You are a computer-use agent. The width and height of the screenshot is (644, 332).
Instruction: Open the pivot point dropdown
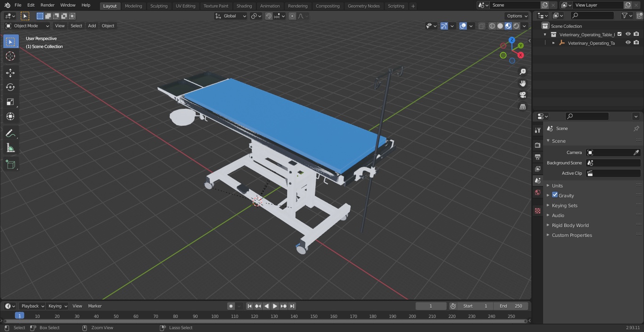256,16
